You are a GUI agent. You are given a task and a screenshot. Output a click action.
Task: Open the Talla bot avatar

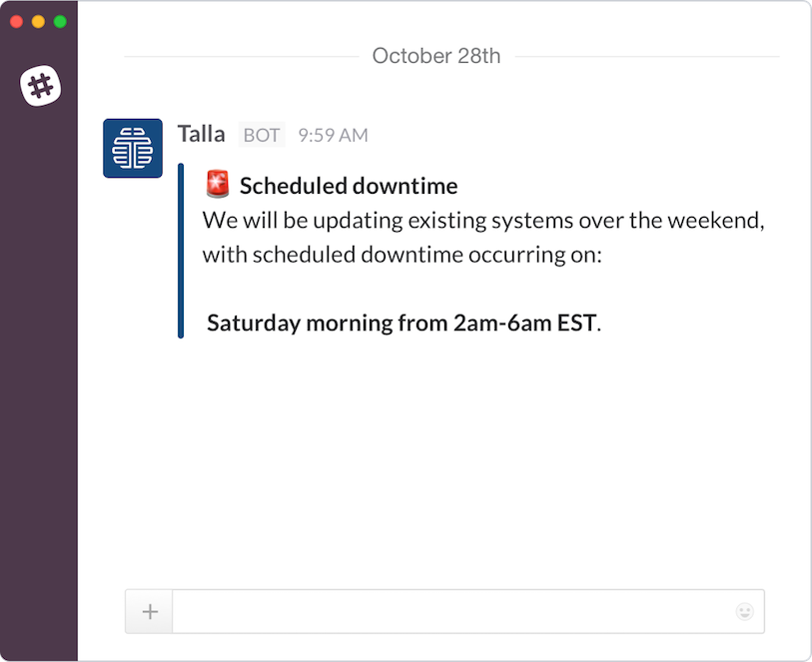(x=133, y=149)
